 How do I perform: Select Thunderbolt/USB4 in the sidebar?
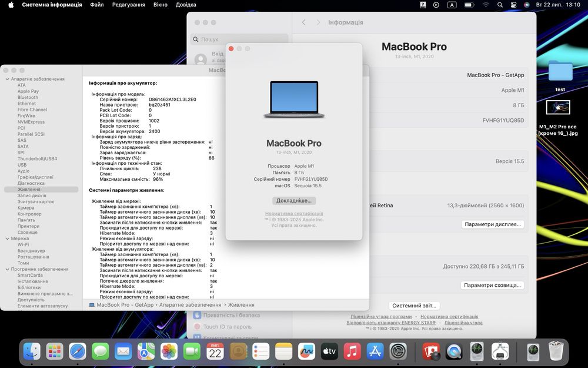click(37, 159)
